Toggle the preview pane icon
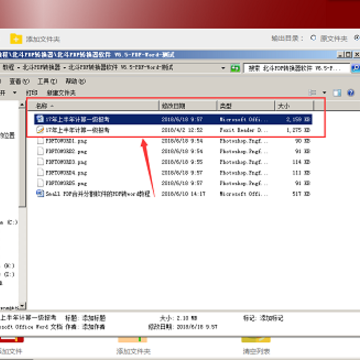 (x=337, y=93)
